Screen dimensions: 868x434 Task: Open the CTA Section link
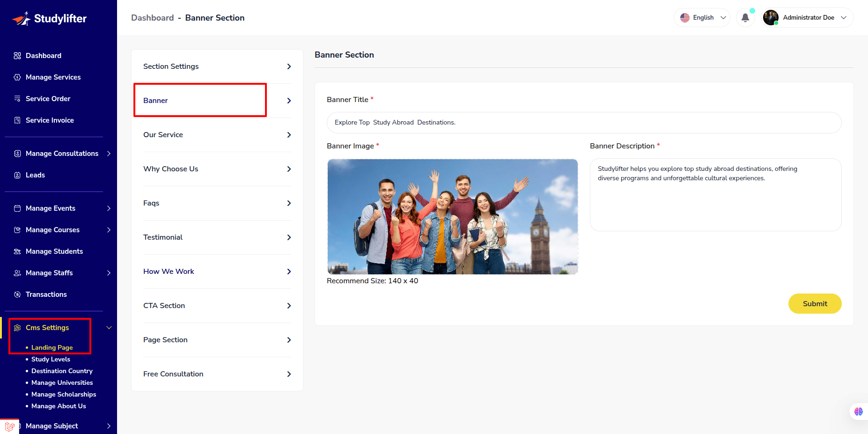pyautogui.click(x=217, y=306)
